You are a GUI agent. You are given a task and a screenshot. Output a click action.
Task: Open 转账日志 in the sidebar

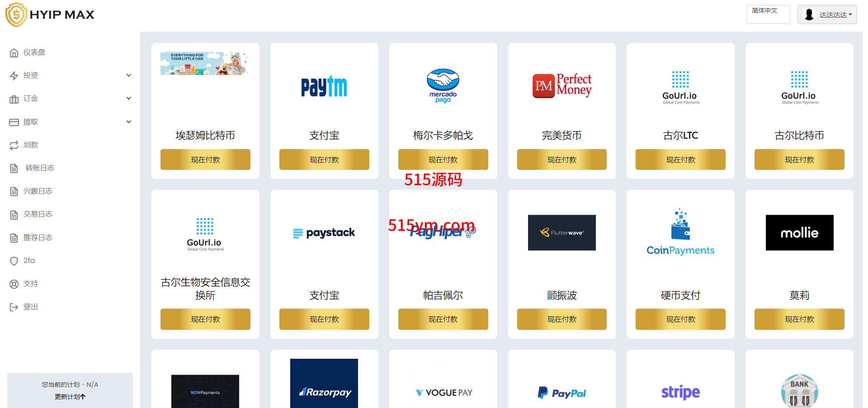point(40,168)
